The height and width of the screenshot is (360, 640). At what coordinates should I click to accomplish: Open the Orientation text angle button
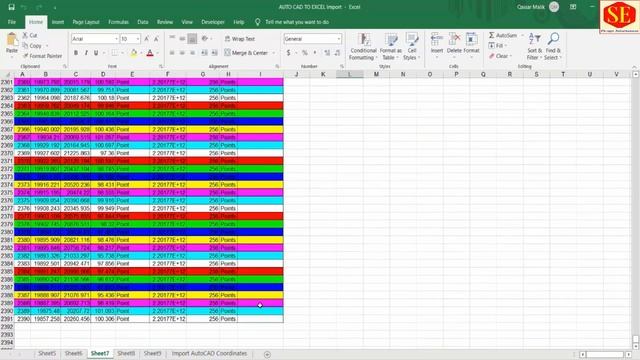point(205,39)
